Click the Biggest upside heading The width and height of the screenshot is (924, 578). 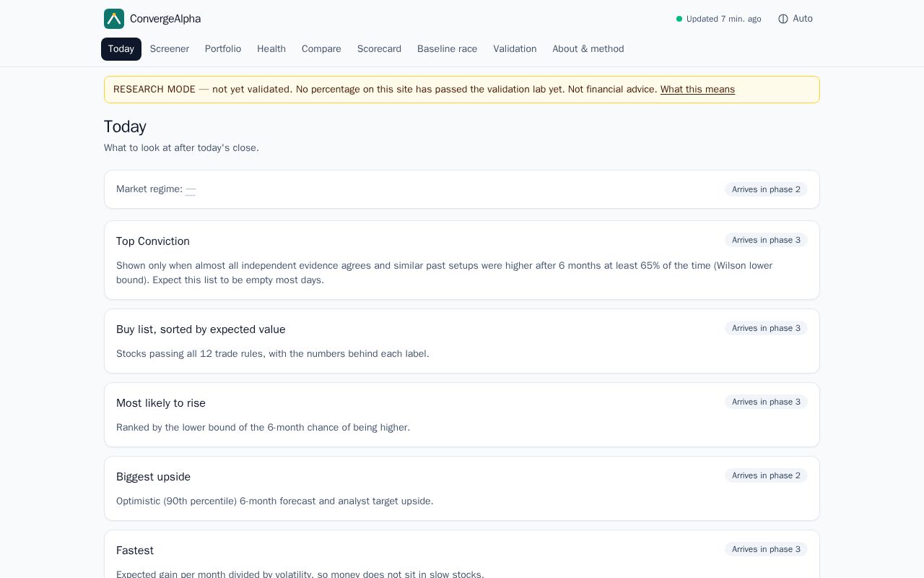point(153,477)
